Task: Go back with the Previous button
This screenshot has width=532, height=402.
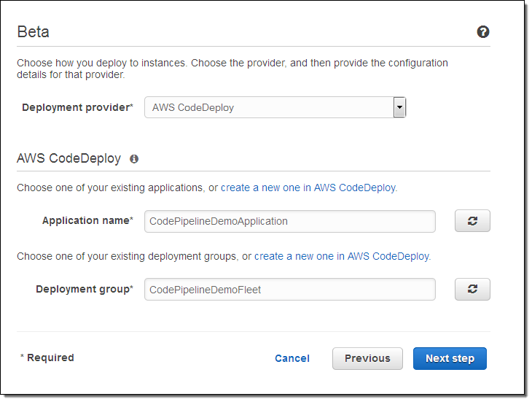Action: 367,358
